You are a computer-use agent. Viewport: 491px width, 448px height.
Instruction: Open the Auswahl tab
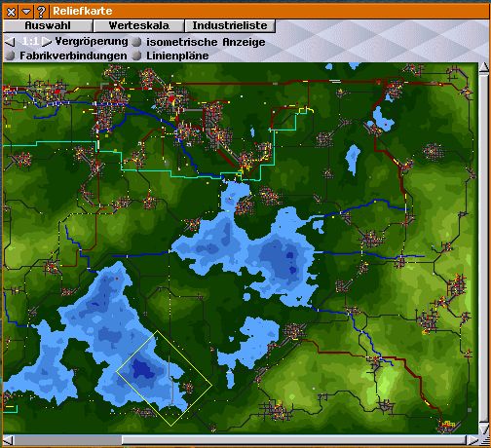(48, 25)
